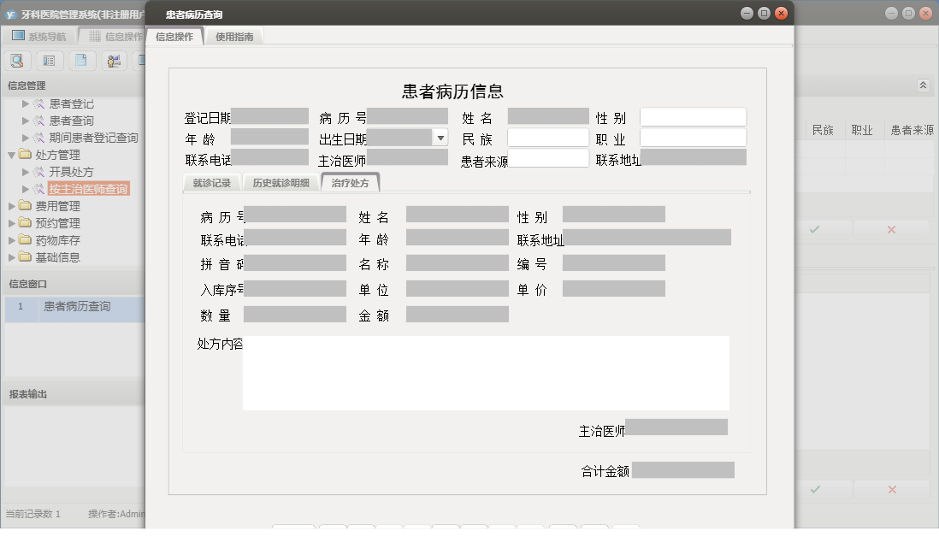Open the 出生日期 date dropdown
The height and width of the screenshot is (560, 939).
pyautogui.click(x=440, y=137)
